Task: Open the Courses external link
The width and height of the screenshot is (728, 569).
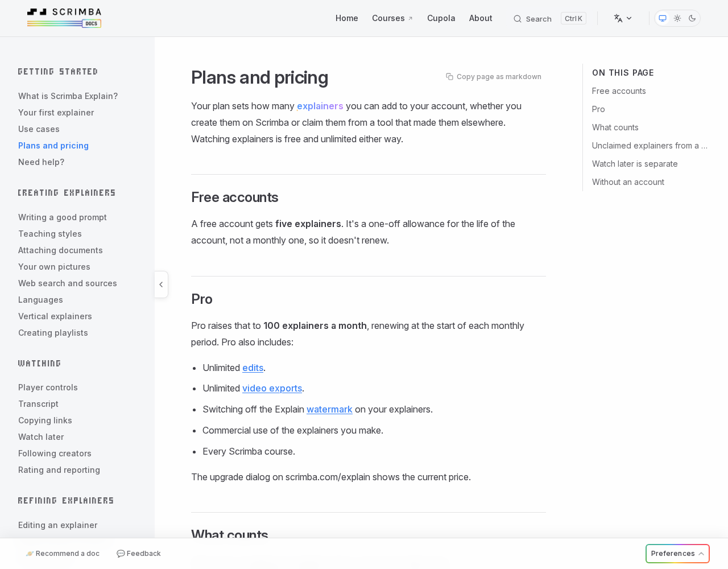Action: click(392, 18)
